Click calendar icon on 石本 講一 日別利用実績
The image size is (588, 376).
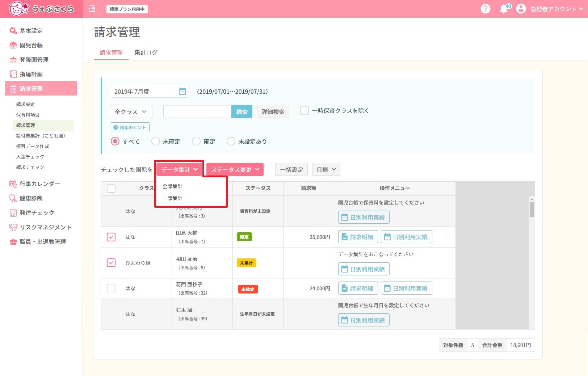point(345,320)
